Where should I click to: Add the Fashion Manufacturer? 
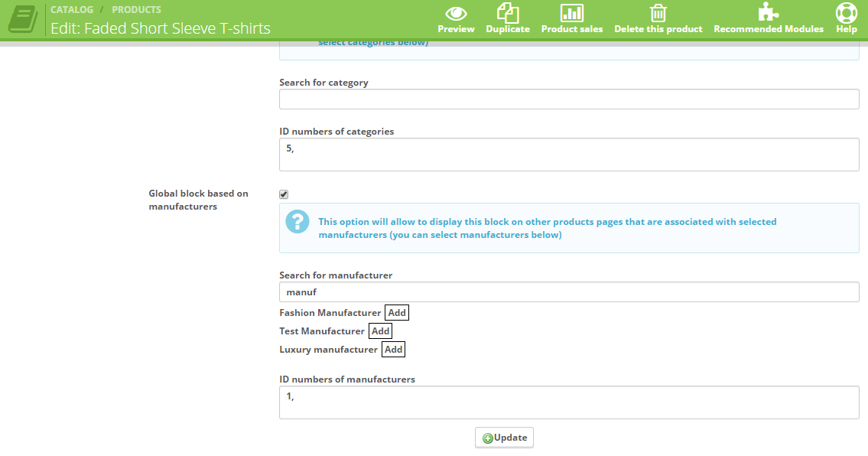396,312
